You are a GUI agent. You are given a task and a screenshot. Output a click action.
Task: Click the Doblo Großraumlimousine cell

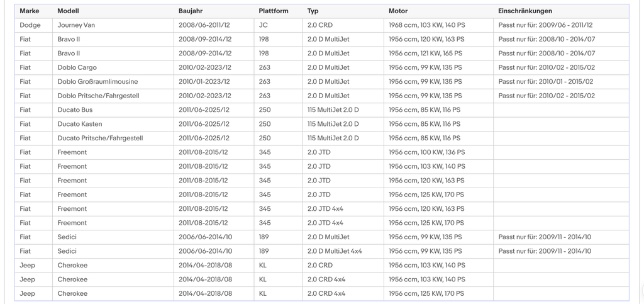[x=113, y=81]
